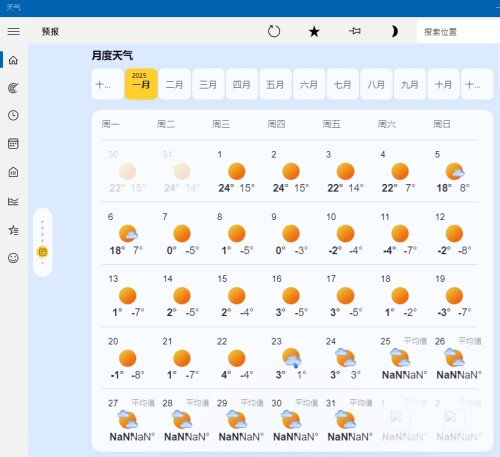This screenshot has height=457, width=500.
Task: Click the yellow page indicator marker
Action: point(43,252)
